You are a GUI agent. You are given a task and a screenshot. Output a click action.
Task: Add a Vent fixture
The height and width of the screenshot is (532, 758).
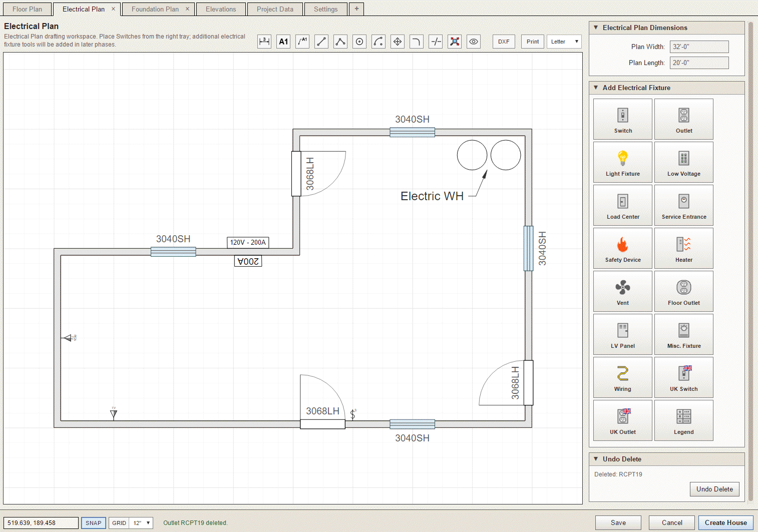click(623, 291)
